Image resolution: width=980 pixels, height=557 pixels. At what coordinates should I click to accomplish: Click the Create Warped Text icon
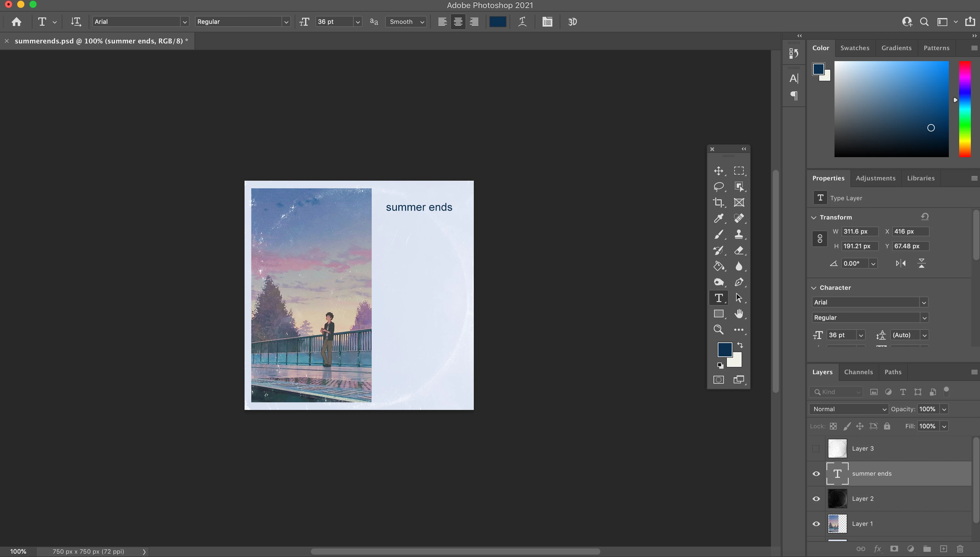[522, 22]
